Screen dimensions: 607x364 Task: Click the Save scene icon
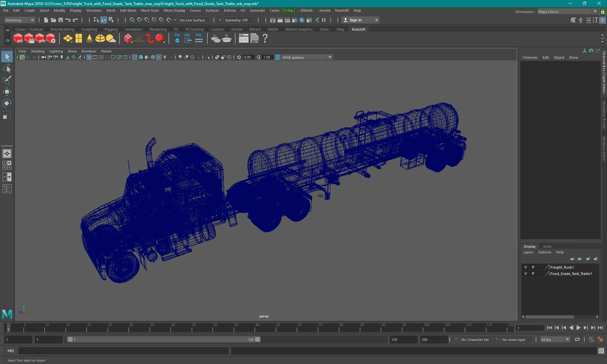coord(61,20)
